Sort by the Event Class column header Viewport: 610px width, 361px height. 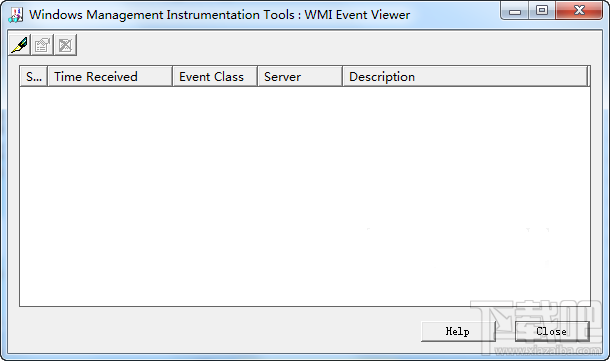click(x=215, y=76)
